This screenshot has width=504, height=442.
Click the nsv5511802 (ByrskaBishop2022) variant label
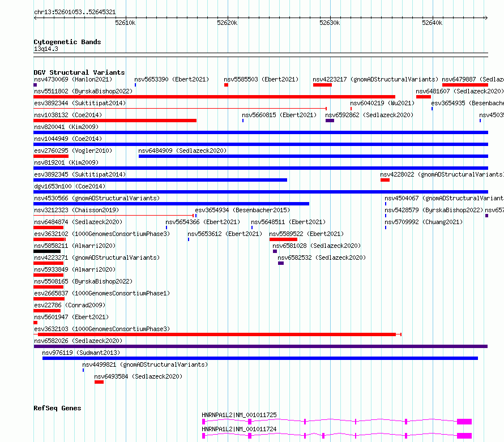83,91
